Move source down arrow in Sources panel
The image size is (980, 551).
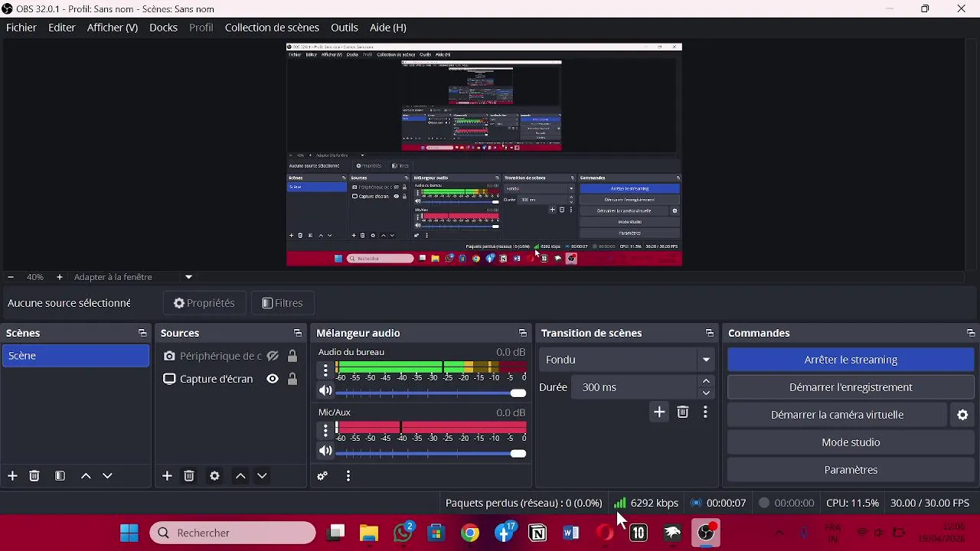pyautogui.click(x=262, y=476)
